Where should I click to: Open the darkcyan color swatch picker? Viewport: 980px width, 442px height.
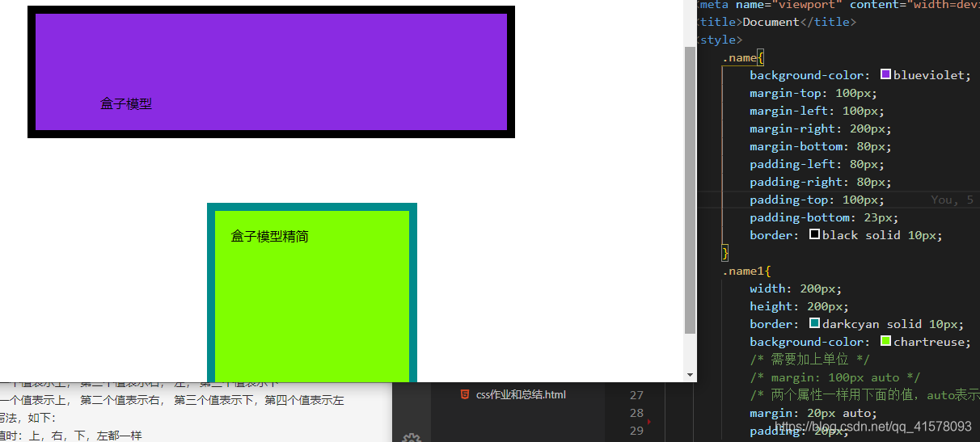[814, 323]
